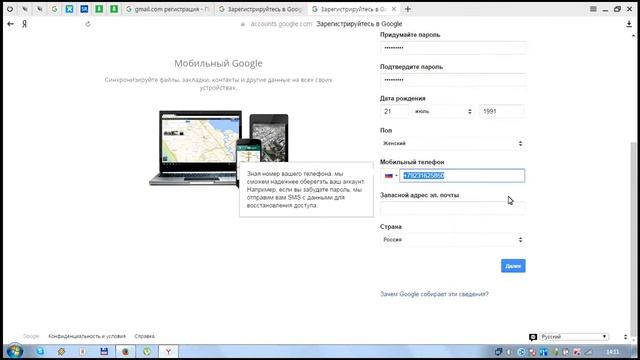640x360 pixels.
Task: Click the birth year field showing 1991
Action: tap(502, 111)
